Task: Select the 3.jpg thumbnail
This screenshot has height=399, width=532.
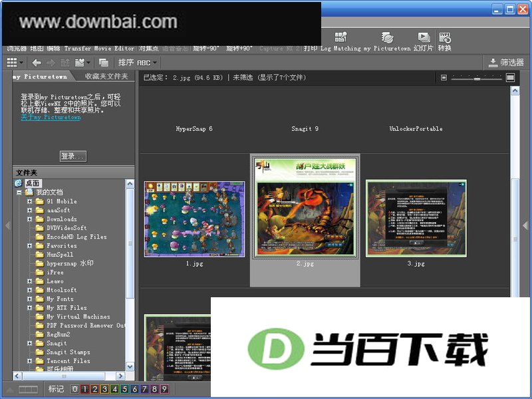Action: click(x=416, y=219)
